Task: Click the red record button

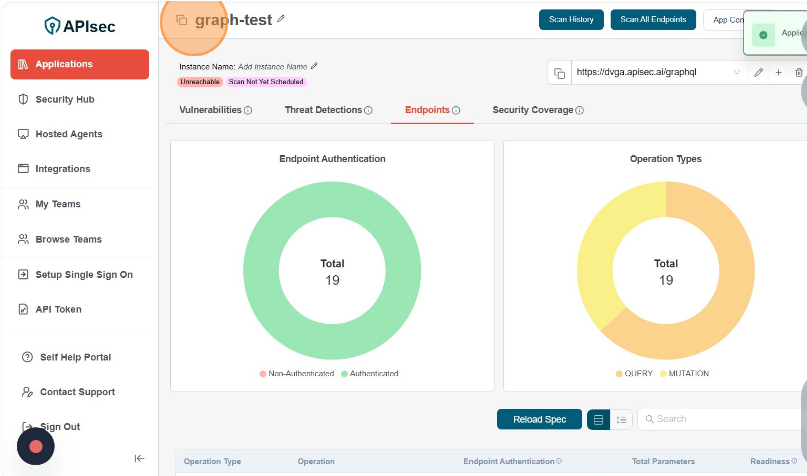Action: tap(36, 447)
